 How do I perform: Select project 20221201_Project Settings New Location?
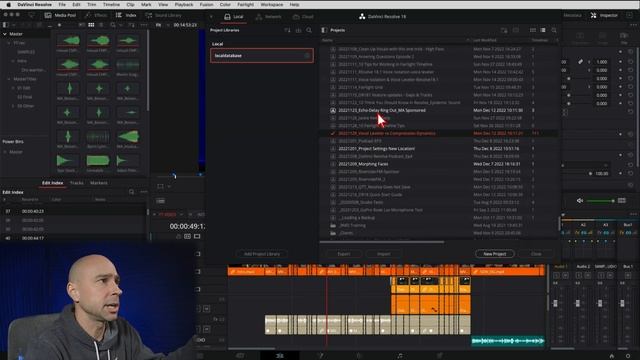tap(439, 149)
